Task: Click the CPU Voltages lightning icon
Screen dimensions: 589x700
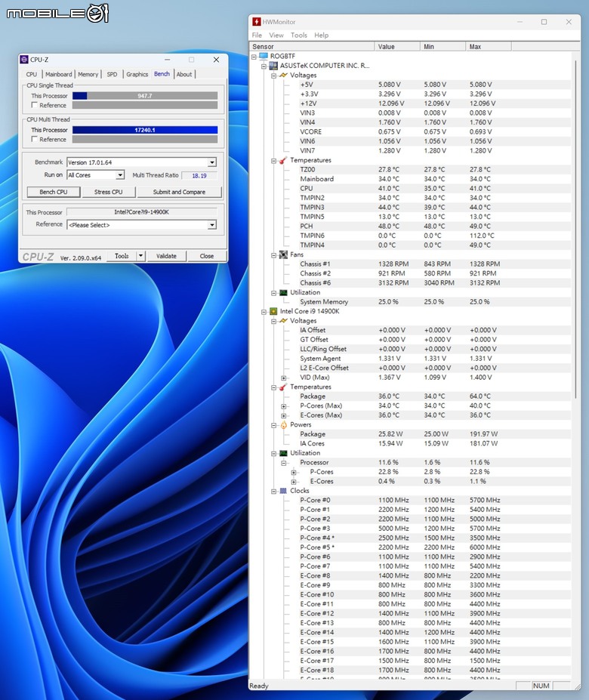Action: (x=283, y=320)
